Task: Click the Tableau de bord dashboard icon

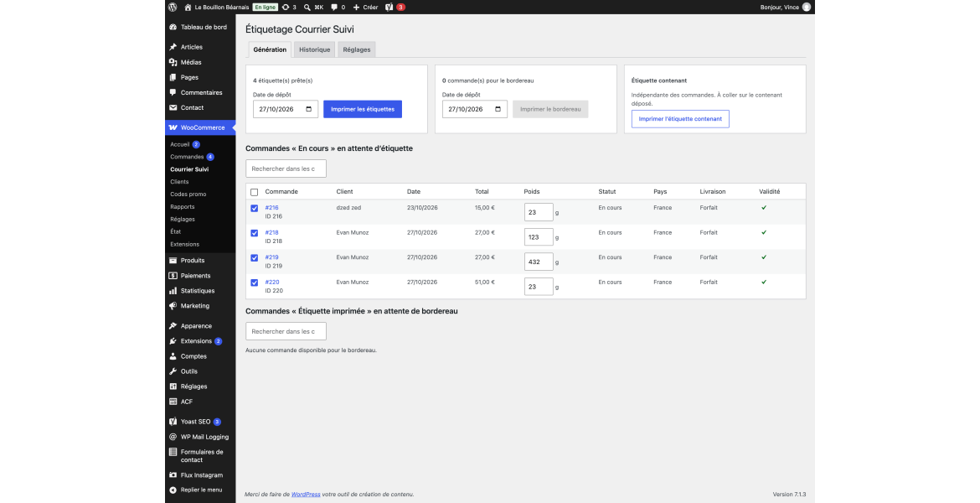Action: [x=173, y=27]
